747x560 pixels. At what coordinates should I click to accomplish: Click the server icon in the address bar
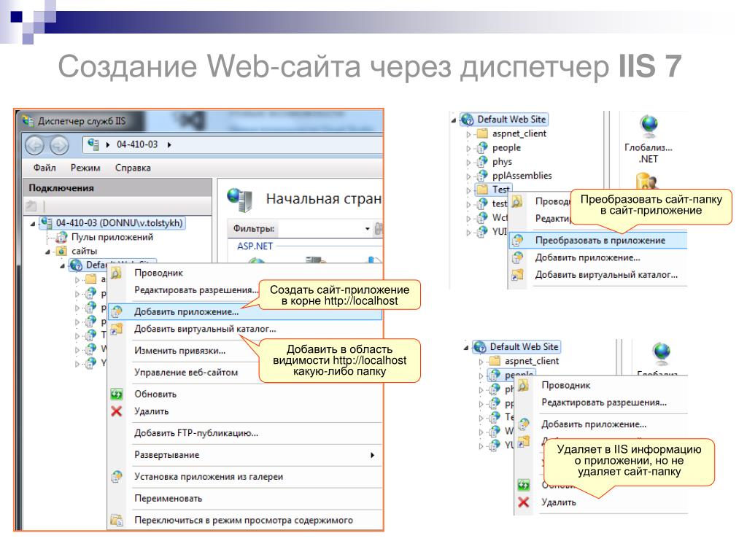tap(93, 144)
